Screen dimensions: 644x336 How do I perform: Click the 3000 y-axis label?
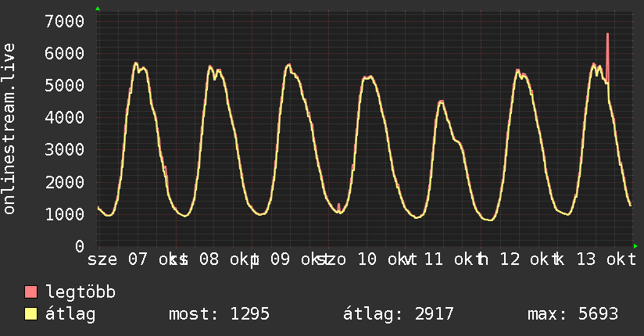click(x=65, y=149)
